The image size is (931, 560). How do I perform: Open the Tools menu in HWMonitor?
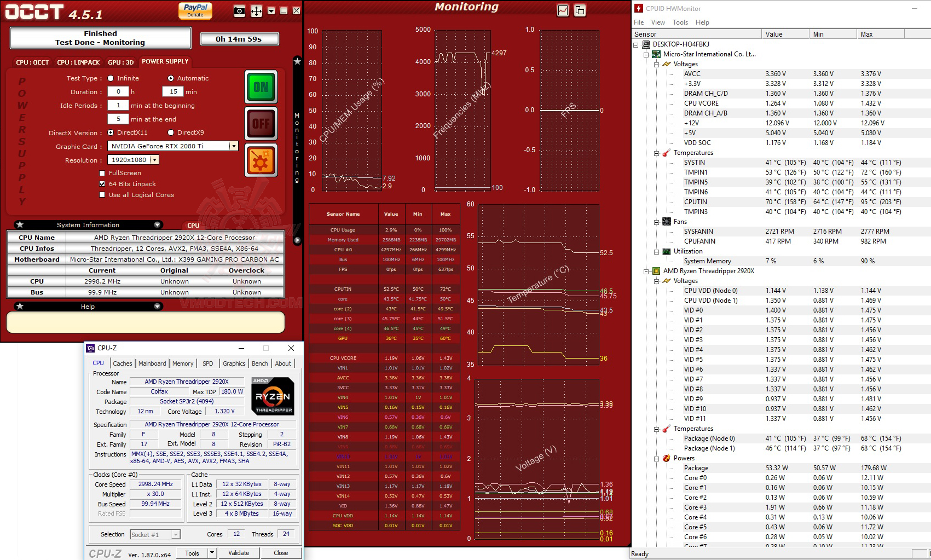point(680,22)
